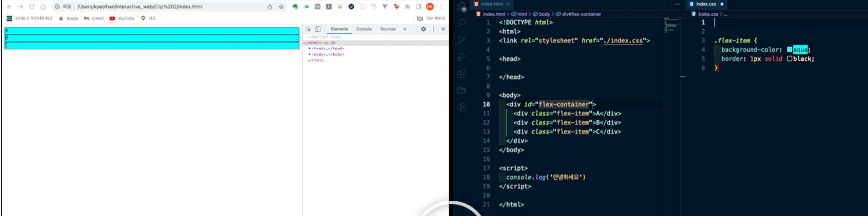Click index.html breadcrumb segment
868x216 pixels.
491,14
